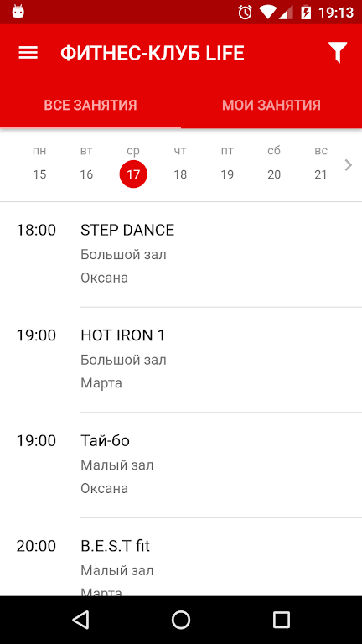Tap the Android back navigation button
The width and height of the screenshot is (362, 644).
(x=80, y=620)
